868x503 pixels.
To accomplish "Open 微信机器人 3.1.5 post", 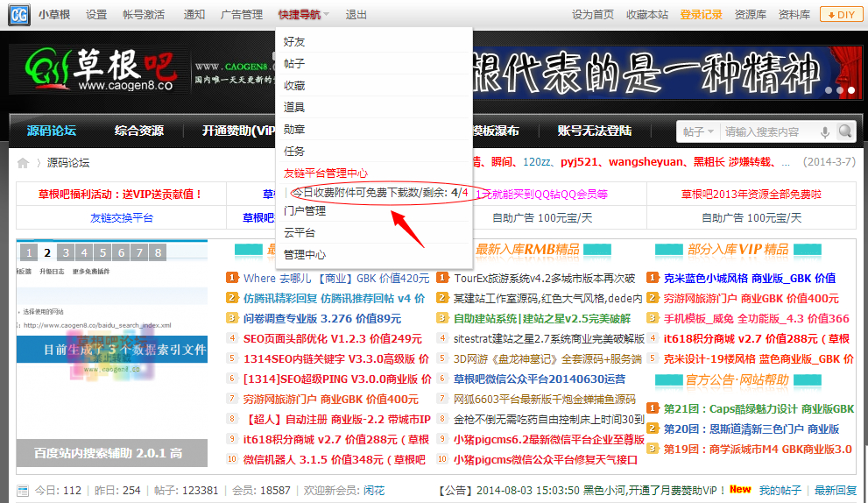I will point(334,459).
